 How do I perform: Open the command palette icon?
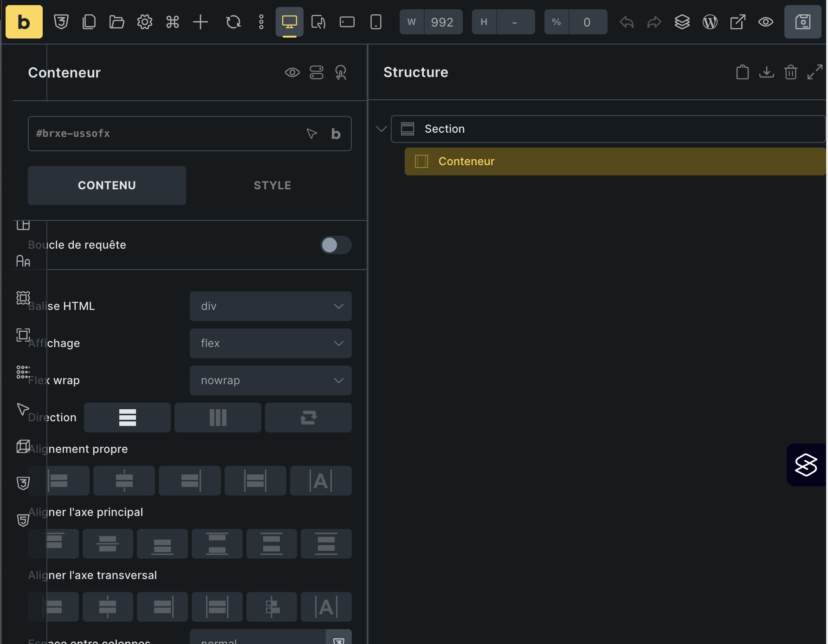click(x=172, y=22)
